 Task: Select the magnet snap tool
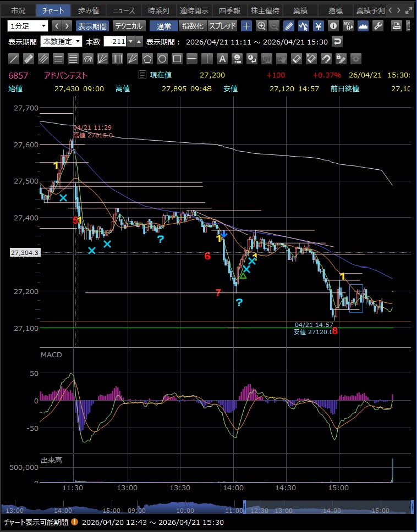coord(326,59)
